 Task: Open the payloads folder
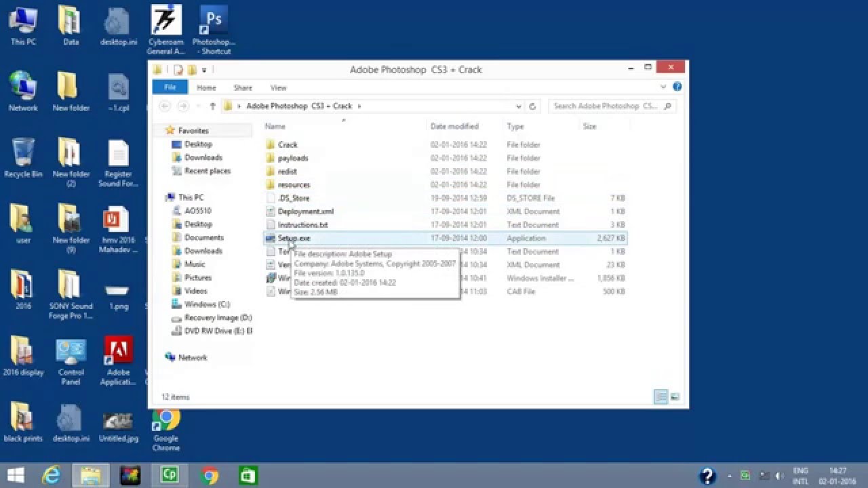[x=293, y=158]
